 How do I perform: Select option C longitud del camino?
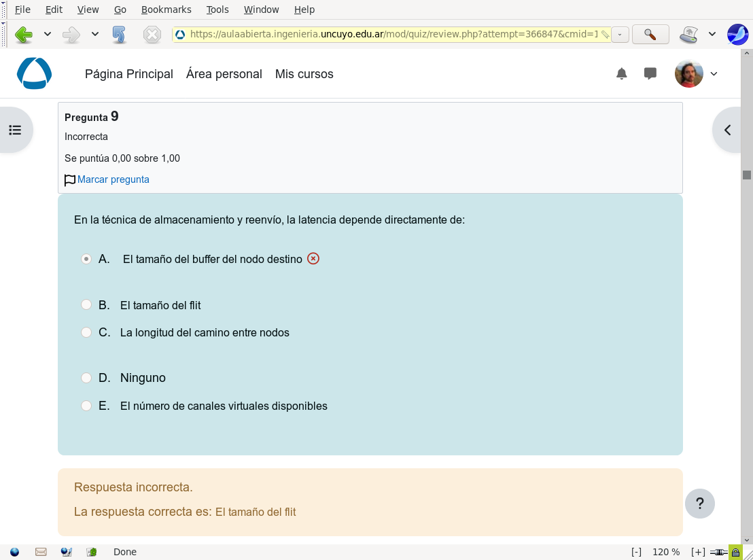(x=86, y=332)
